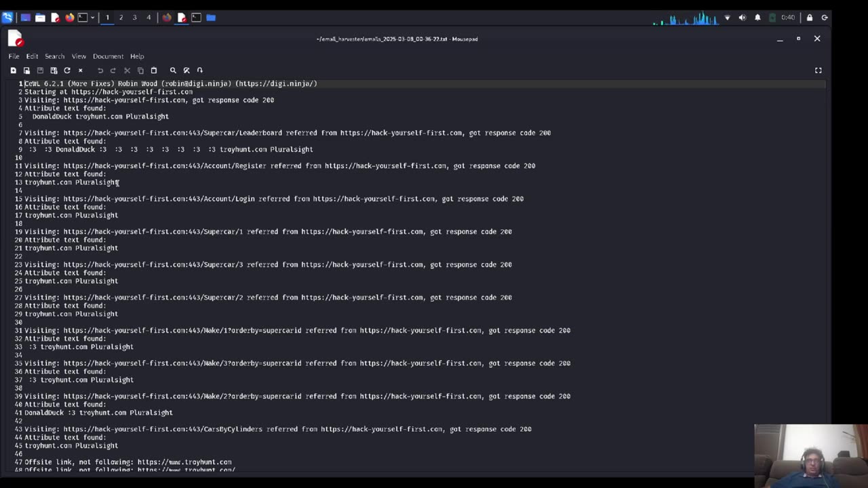The height and width of the screenshot is (488, 868).
Task: Open the Edit menu
Action: point(32,56)
